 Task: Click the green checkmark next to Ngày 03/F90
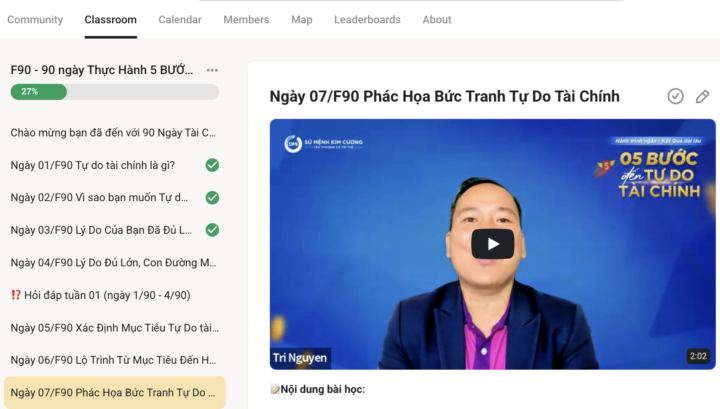(212, 230)
